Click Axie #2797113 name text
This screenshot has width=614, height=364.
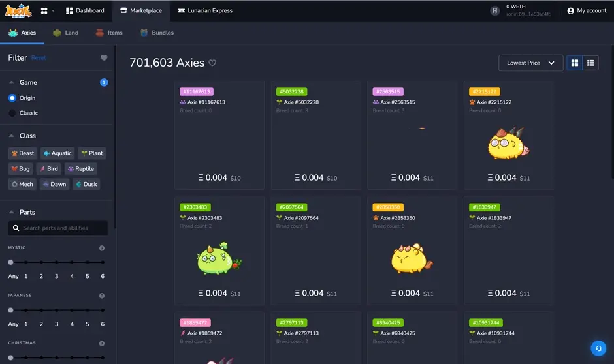(301, 333)
